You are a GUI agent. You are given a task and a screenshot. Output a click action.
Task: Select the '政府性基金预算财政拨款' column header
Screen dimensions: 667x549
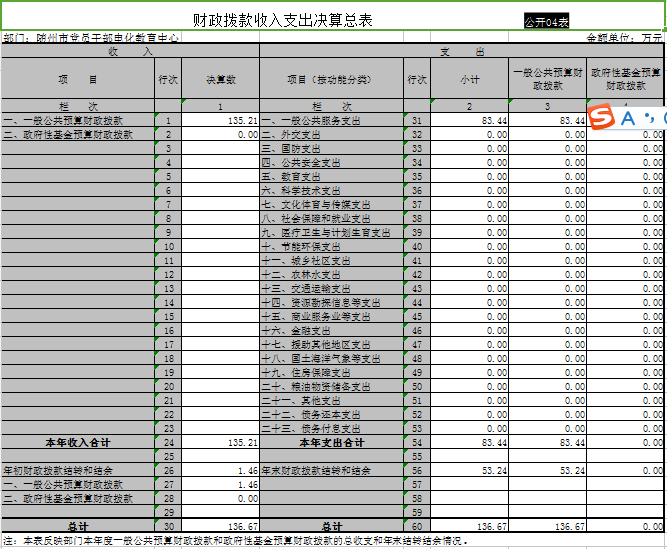[x=626, y=78]
